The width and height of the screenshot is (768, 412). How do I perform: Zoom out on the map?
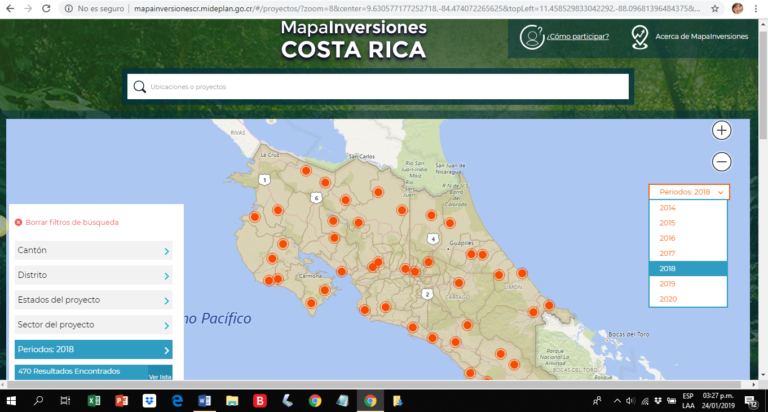[x=721, y=161]
